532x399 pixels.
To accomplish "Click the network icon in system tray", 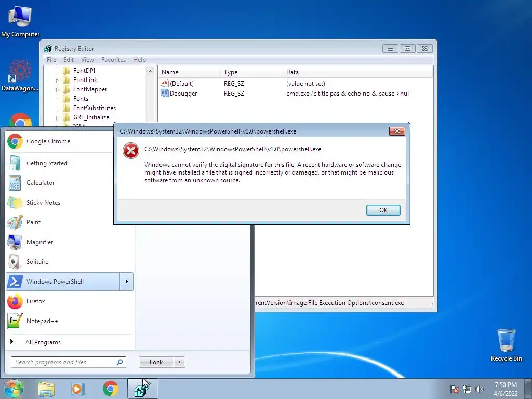I will click(x=467, y=389).
